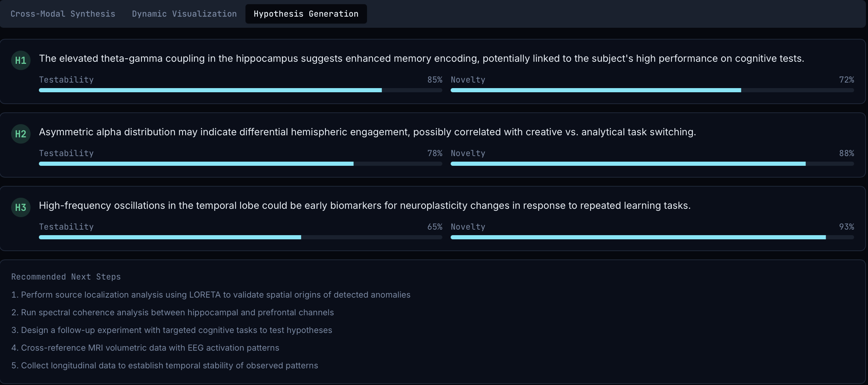Click the H2 Novelty progress bar
Image resolution: width=868 pixels, height=385 pixels.
[x=652, y=164]
